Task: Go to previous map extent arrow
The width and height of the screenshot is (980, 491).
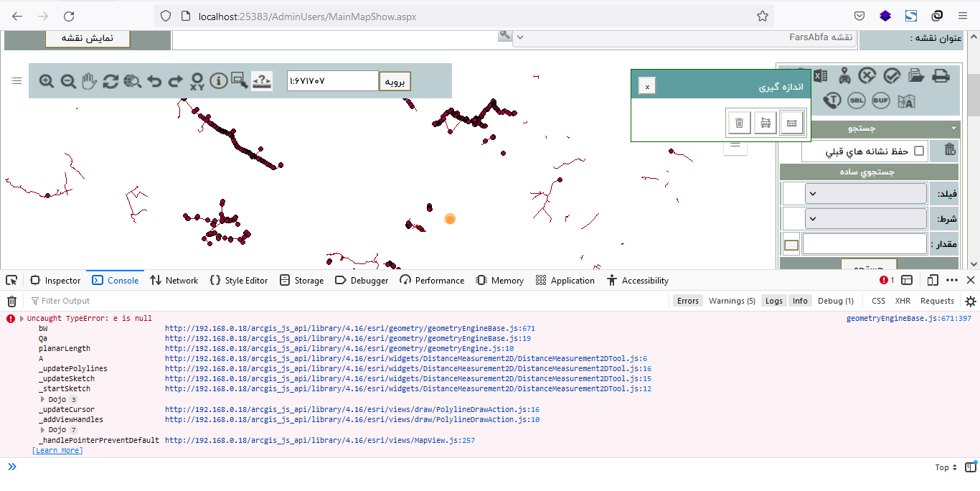Action: click(x=154, y=81)
